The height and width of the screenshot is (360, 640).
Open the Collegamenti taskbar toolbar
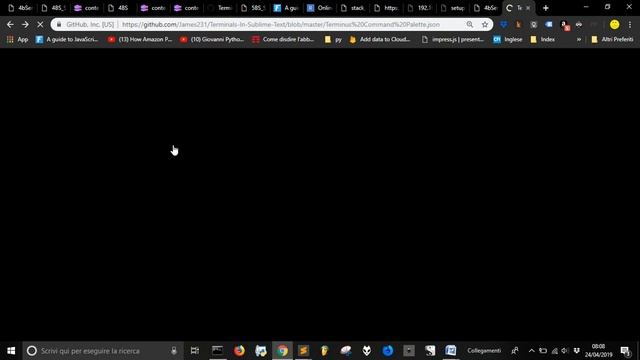(484, 351)
